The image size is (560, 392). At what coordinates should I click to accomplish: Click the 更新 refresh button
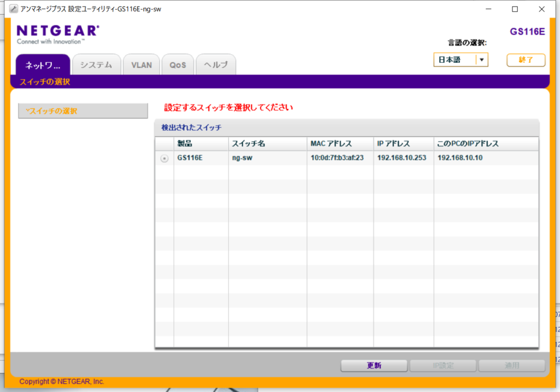[374, 366]
